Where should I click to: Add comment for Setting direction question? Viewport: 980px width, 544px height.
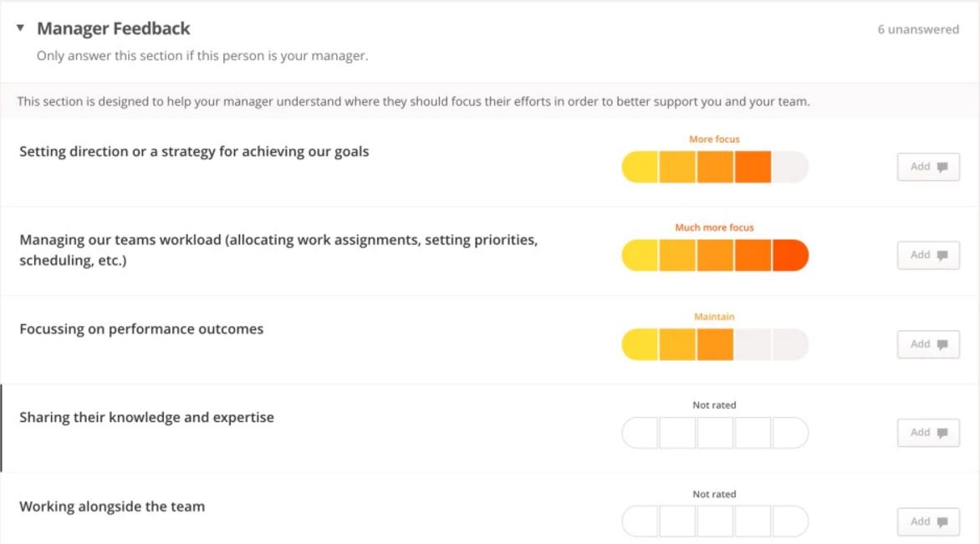pyautogui.click(x=928, y=166)
